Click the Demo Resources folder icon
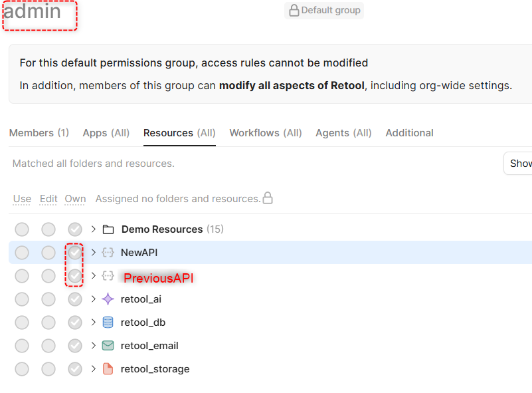532x393 pixels. (x=108, y=229)
